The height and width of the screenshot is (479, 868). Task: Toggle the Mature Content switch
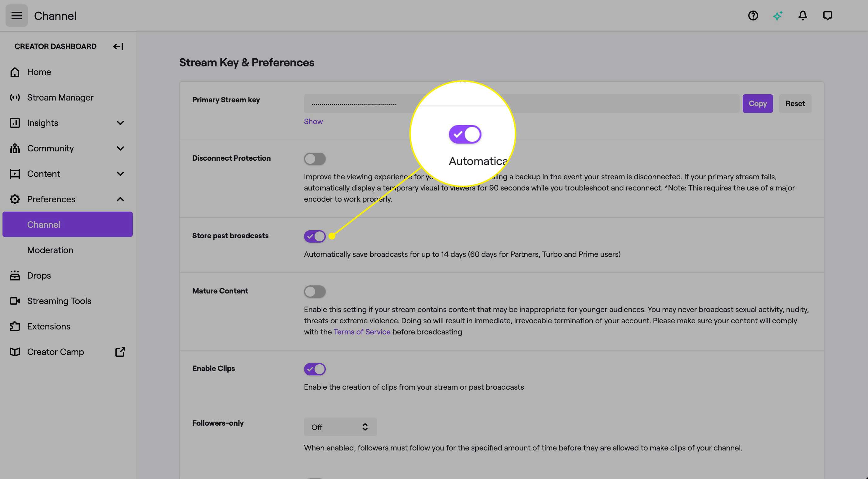point(314,291)
